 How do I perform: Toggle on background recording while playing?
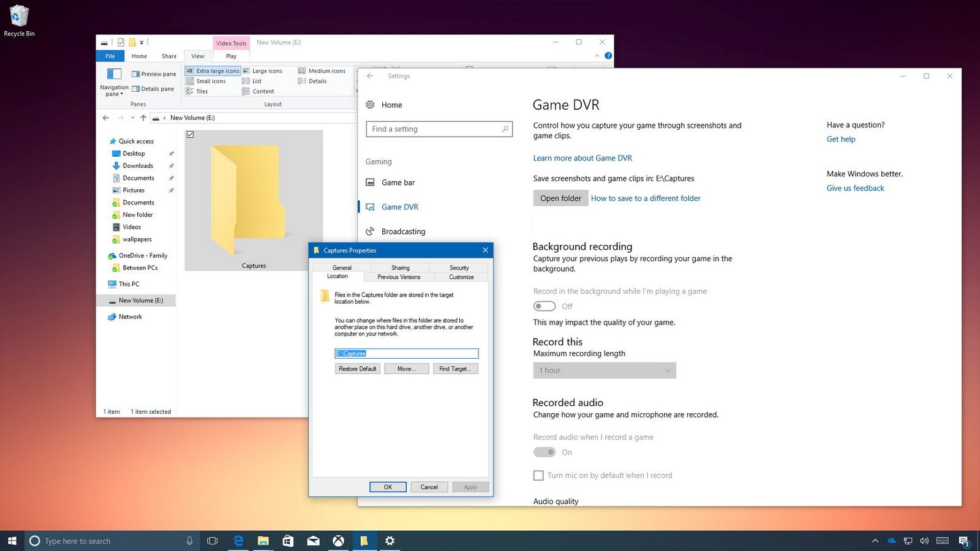pyautogui.click(x=544, y=305)
